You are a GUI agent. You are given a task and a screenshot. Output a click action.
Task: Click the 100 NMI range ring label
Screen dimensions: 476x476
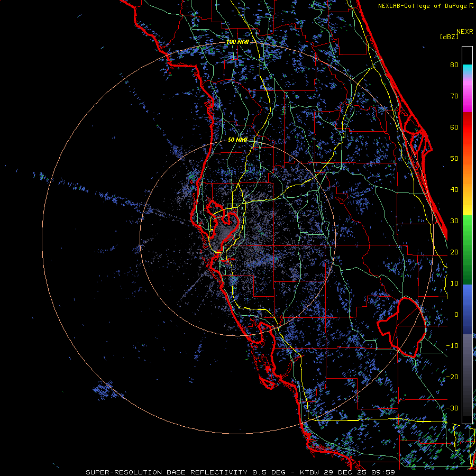point(237,42)
